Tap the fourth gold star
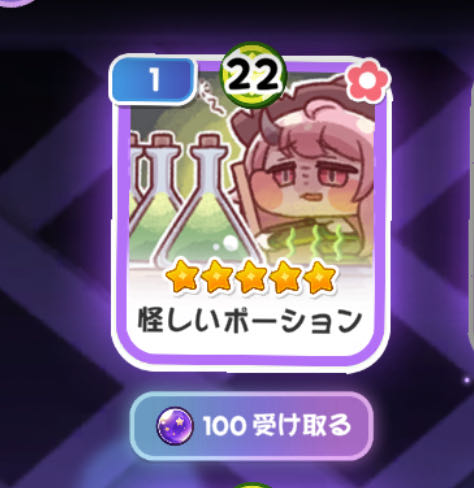This screenshot has height=488, width=474. (284, 277)
